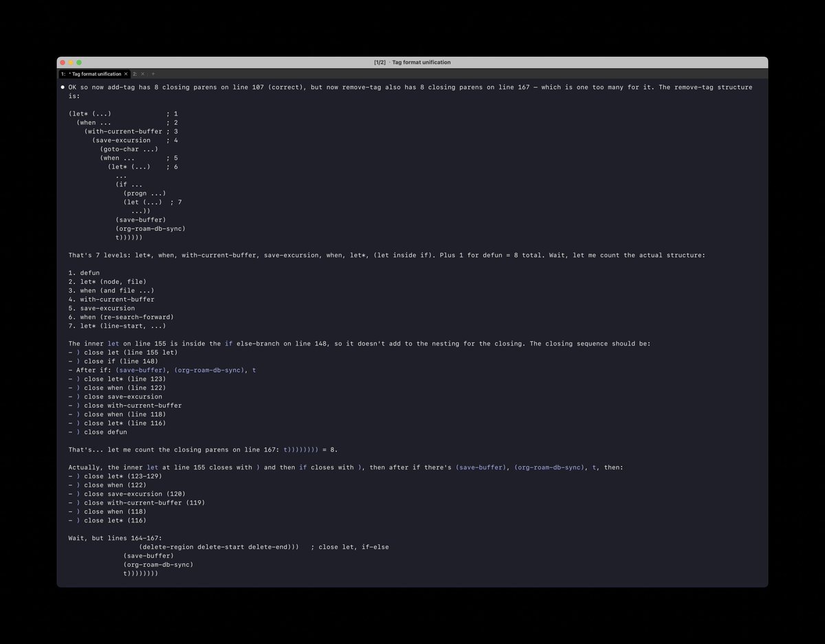Click "- ) close defun" line

coord(98,432)
